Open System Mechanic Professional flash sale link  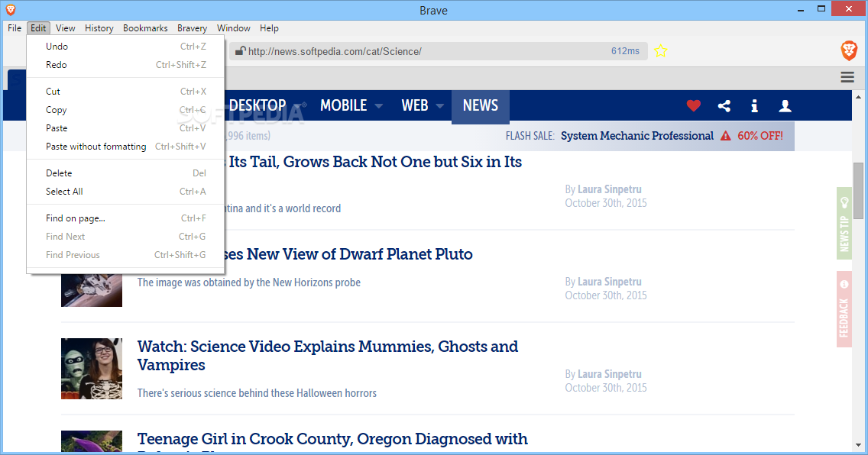click(x=637, y=136)
